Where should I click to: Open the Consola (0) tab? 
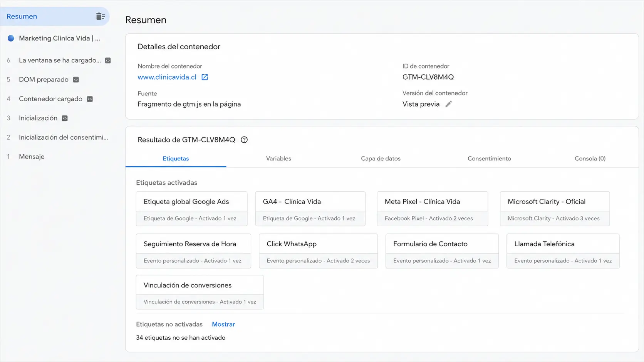pos(590,158)
